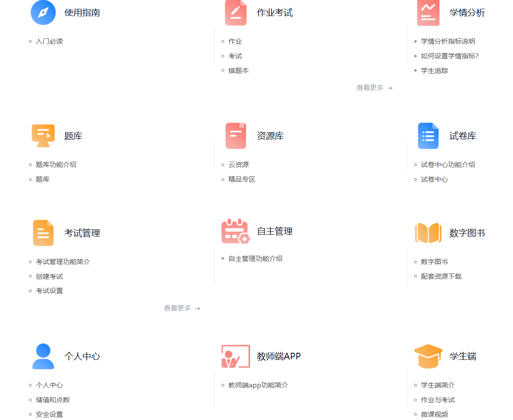Open the 作业 article link
Image resolution: width=513 pixels, height=420 pixels.
235,41
